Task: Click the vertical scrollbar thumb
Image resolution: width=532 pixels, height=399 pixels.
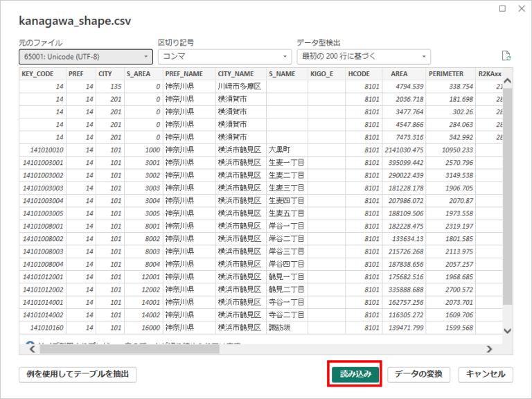Action: pos(508,197)
